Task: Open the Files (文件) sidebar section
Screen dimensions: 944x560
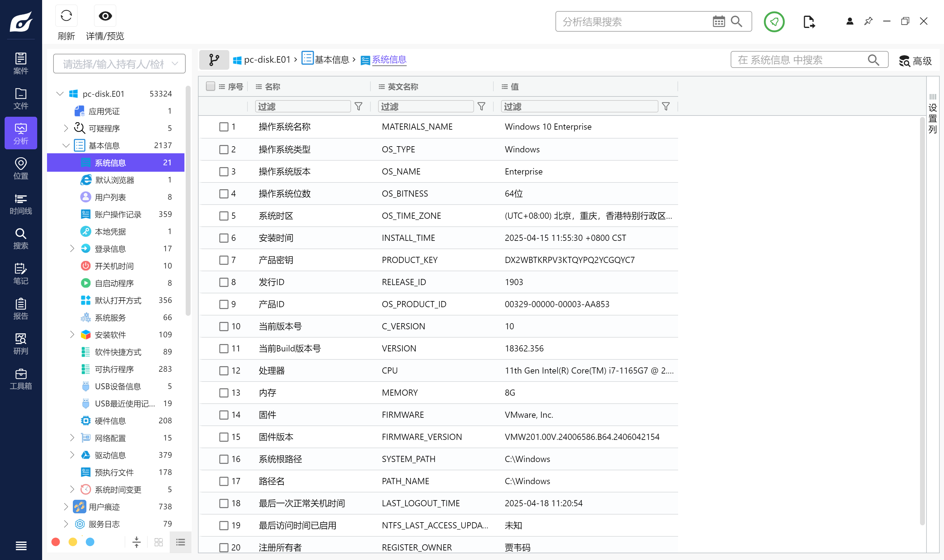Action: (21, 99)
